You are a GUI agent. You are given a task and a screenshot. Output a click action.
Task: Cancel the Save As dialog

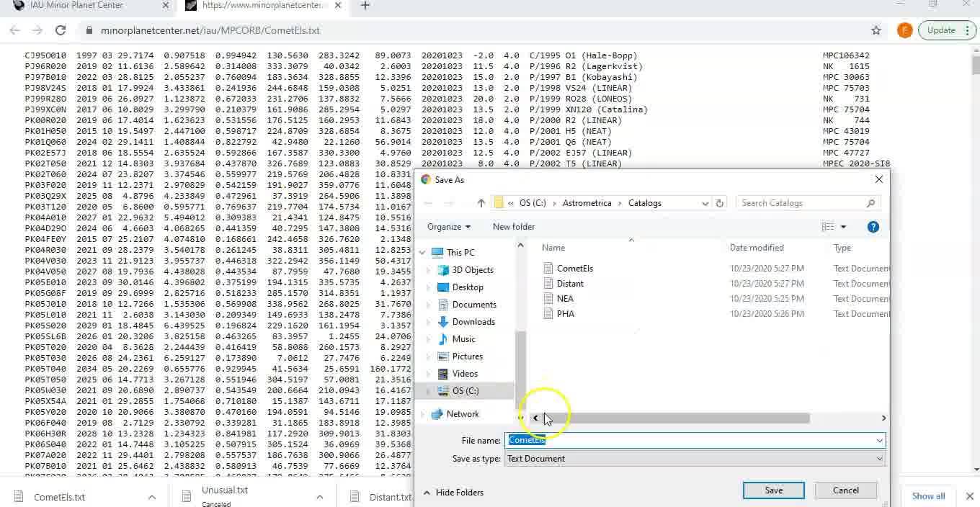pyautogui.click(x=845, y=490)
